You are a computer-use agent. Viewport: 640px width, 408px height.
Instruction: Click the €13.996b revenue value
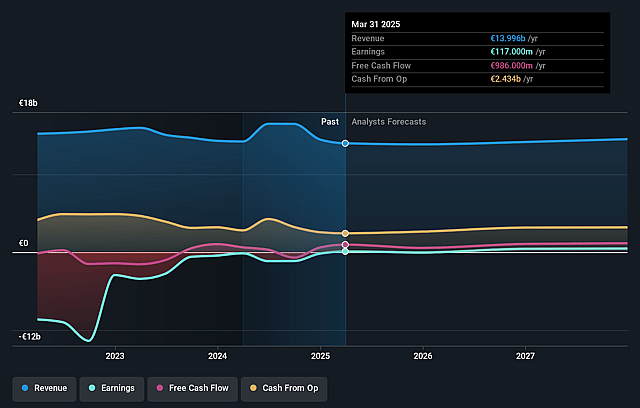[x=508, y=38]
